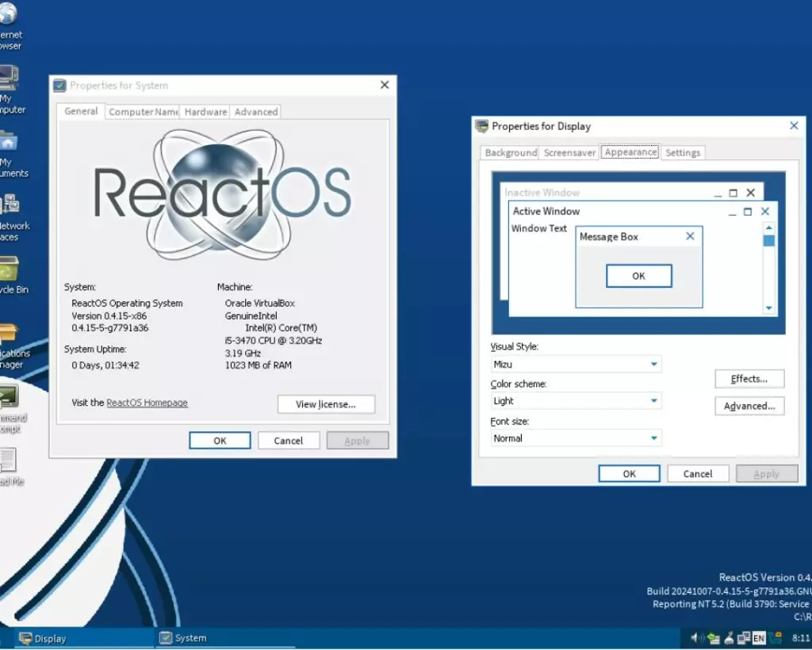Open the Recycle Bin desktop icon
The width and height of the screenshot is (812, 650).
(8, 270)
